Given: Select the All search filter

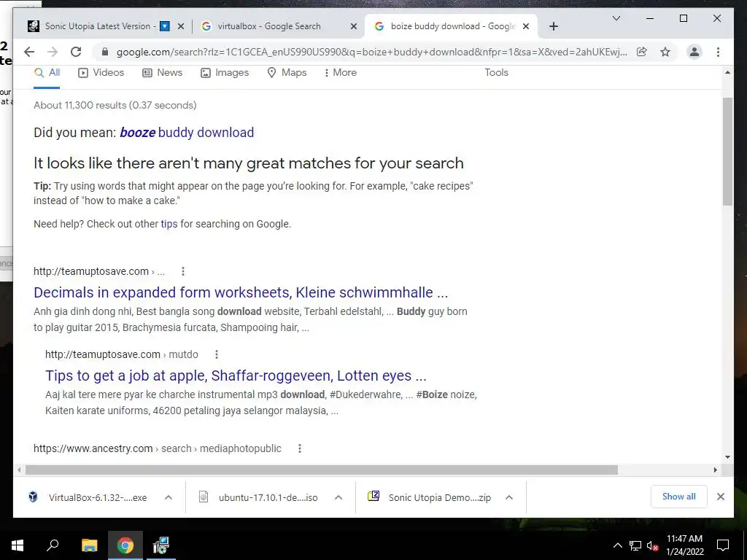Looking at the screenshot, I should [47, 73].
